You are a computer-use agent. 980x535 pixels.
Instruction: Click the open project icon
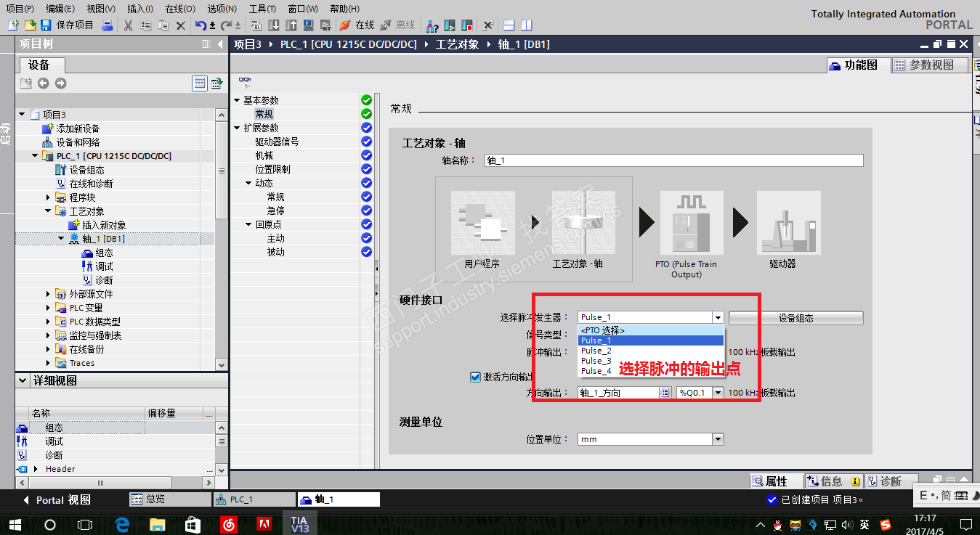click(30, 25)
